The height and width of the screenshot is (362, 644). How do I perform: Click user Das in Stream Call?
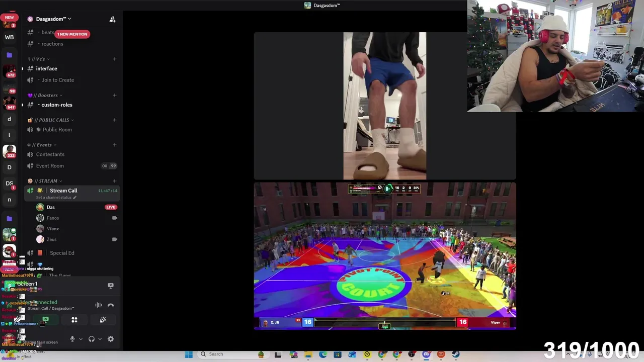[x=50, y=207]
